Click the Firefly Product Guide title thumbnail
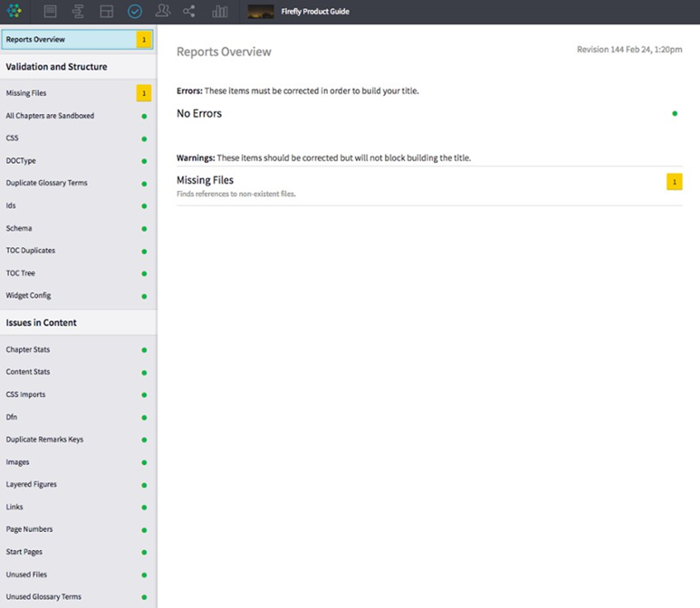700x608 pixels. [260, 11]
